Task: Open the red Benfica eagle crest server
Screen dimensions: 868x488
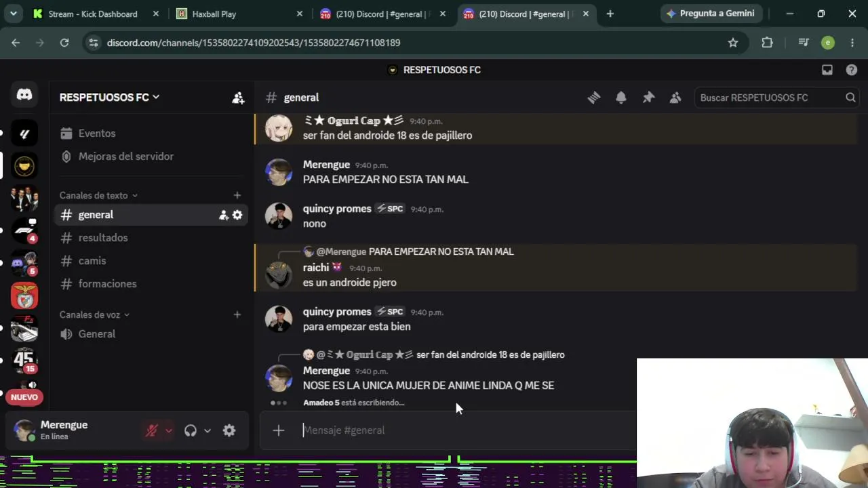Action: point(24,296)
